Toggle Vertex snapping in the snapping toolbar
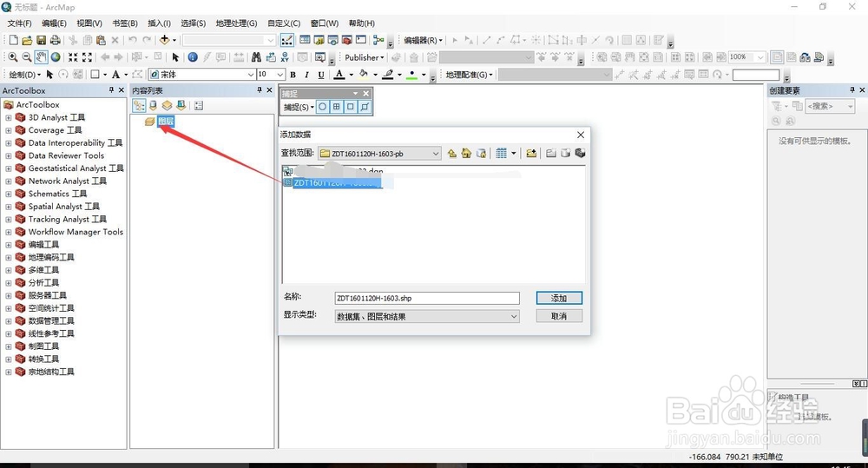This screenshot has width=868, height=468. (x=351, y=107)
